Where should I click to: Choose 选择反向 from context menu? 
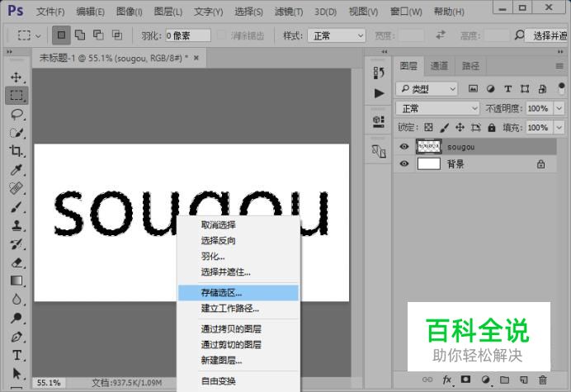pyautogui.click(x=218, y=240)
